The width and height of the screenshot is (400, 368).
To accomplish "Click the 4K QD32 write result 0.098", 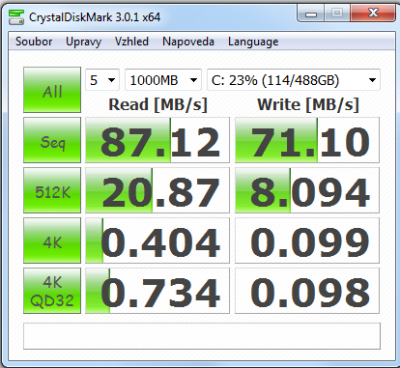I will coord(307,291).
